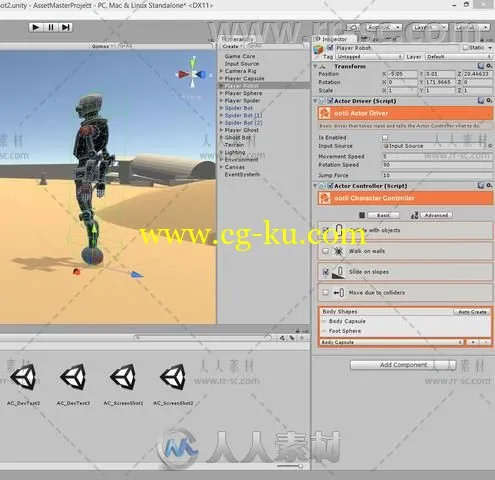Expand Player Capsule in the Hierarchy
Screen dimensions: 495x480
[221, 78]
